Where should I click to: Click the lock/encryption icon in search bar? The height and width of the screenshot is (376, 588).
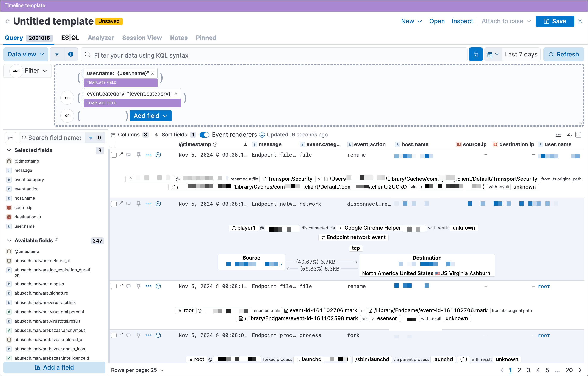(476, 55)
